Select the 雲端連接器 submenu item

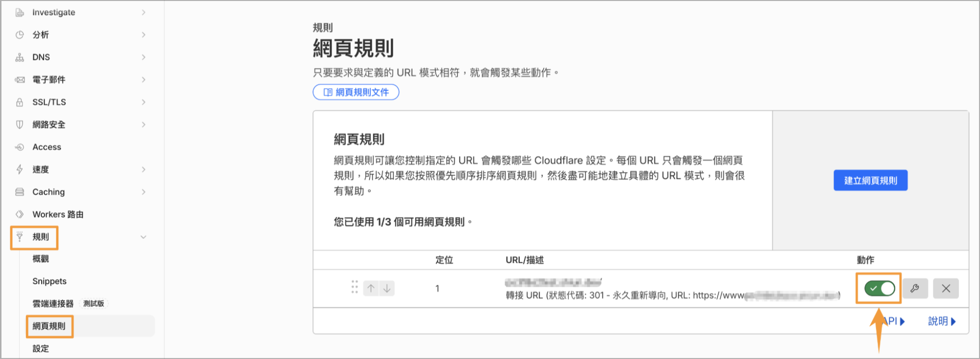click(53, 304)
